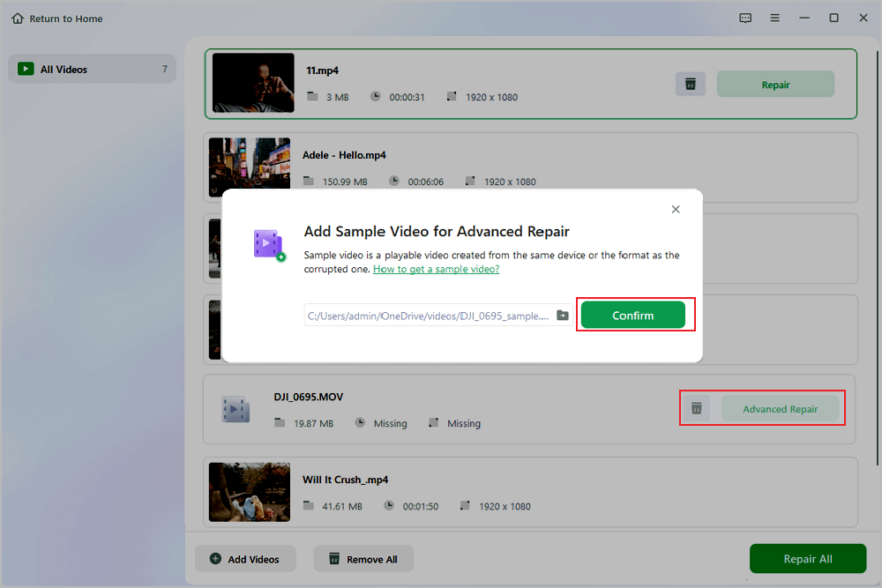The image size is (882, 588).
Task: Click the 00:01:50 duration value
Action: click(420, 507)
